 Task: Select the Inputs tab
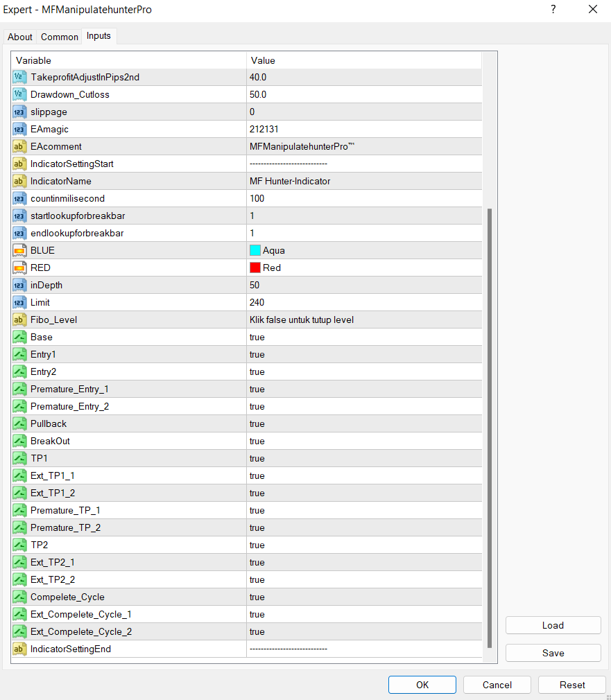click(98, 36)
